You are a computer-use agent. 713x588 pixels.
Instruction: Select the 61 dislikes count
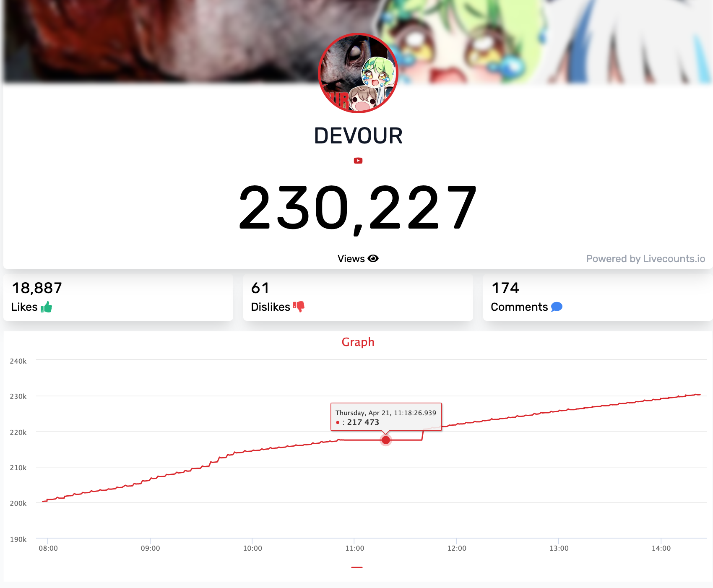pos(260,288)
